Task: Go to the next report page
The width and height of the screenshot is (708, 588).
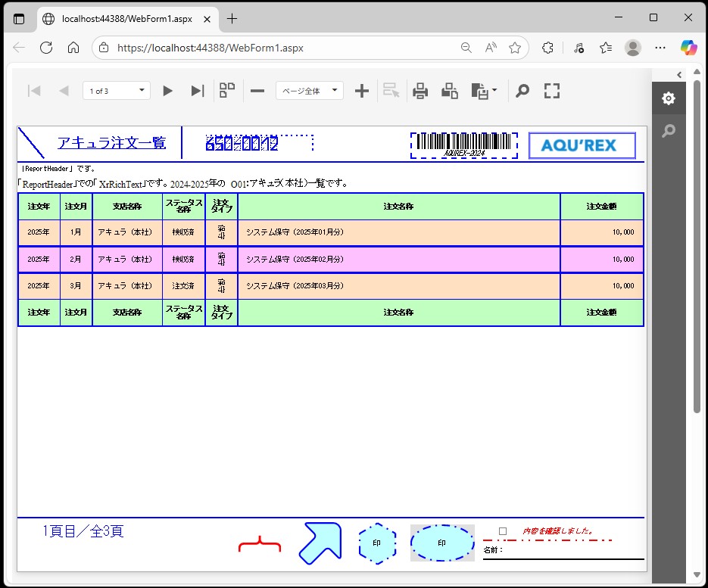Action: [168, 91]
